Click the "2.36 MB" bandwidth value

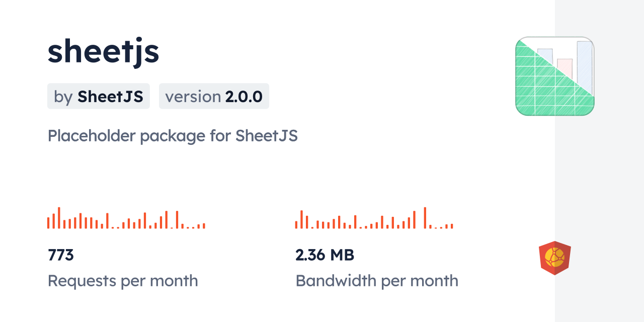coord(325,255)
